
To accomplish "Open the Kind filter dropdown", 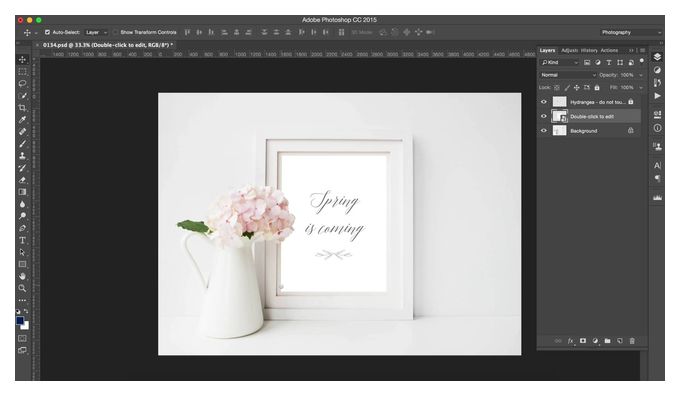I will [x=559, y=62].
